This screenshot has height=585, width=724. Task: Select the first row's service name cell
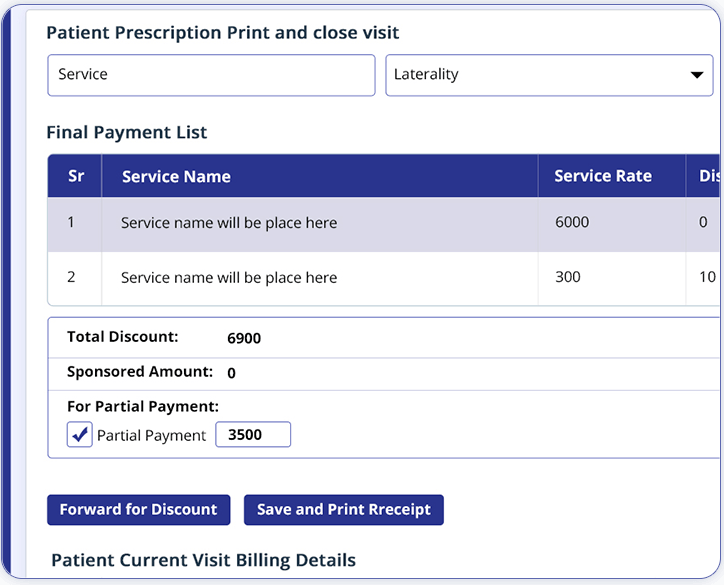(229, 223)
